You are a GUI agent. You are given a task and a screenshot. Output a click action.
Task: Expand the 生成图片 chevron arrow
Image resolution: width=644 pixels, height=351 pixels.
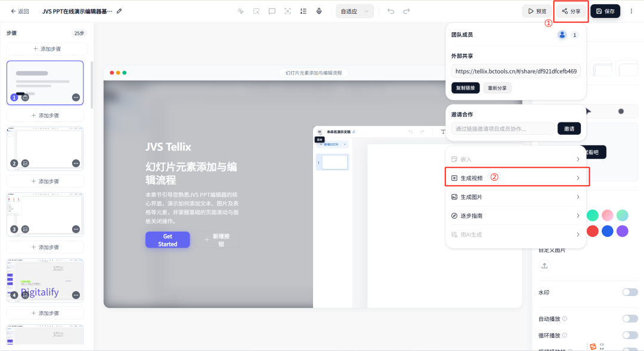click(578, 197)
